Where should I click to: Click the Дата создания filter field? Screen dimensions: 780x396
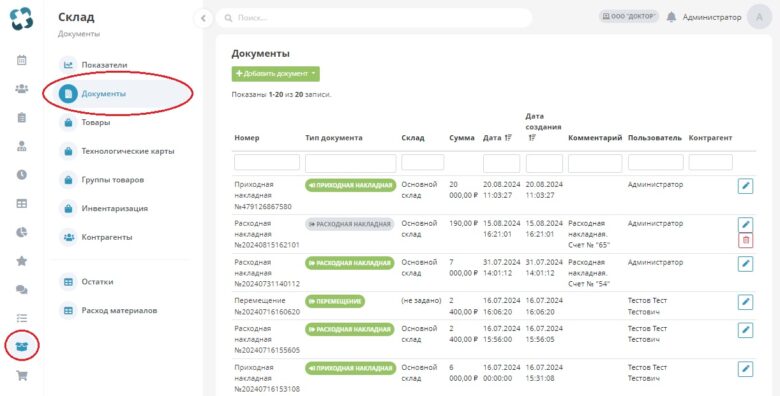point(544,163)
